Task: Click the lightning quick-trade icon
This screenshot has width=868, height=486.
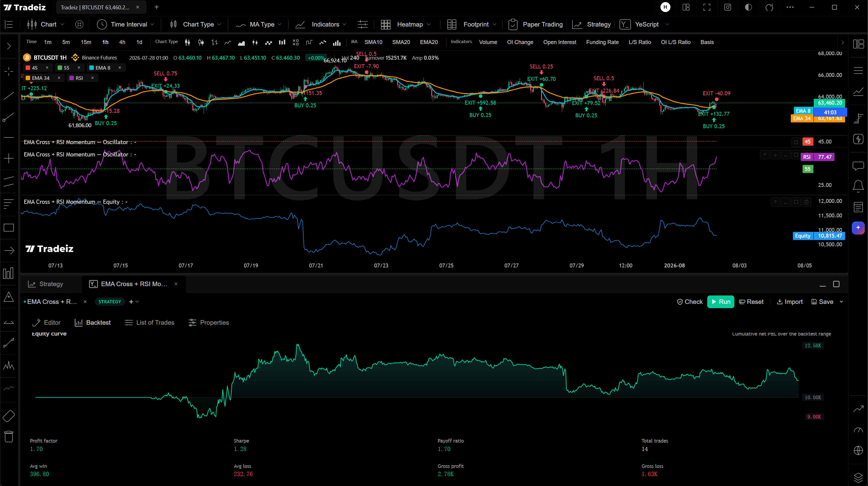Action: [x=858, y=139]
